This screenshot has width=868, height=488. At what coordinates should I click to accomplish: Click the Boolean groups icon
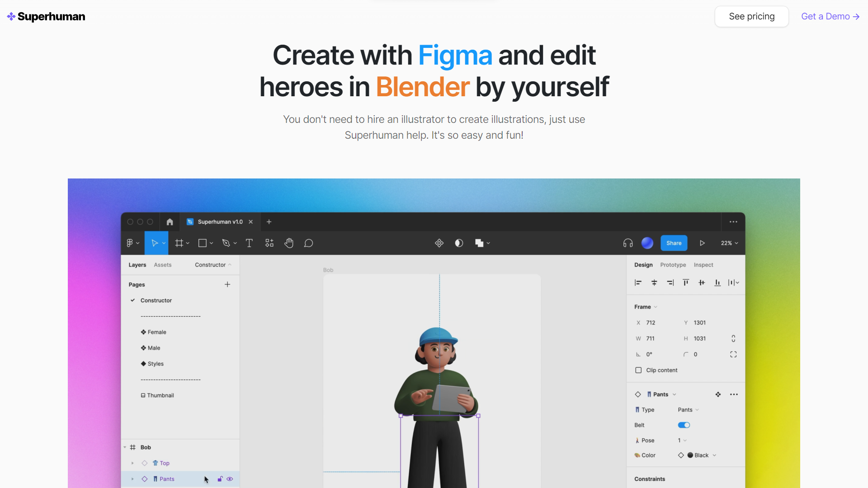coord(479,243)
